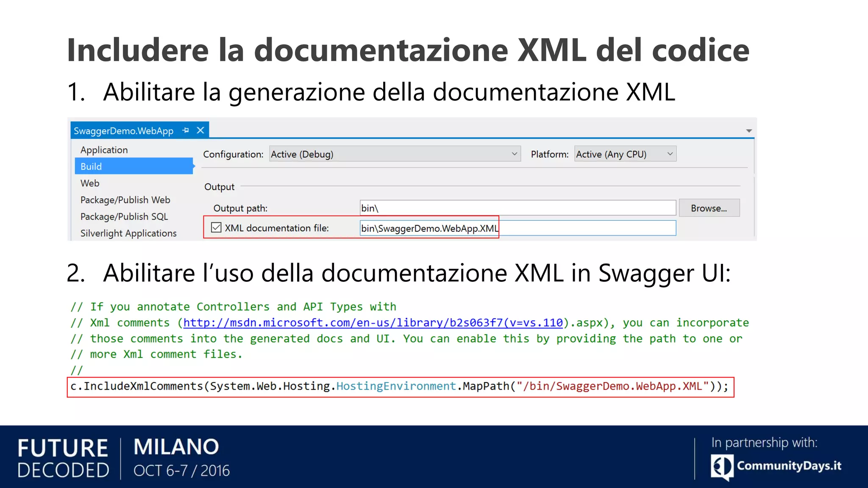This screenshot has width=868, height=488.
Task: Click the "/bin/SwaggerDemo.WebApp.XML" string literal
Action: tap(613, 386)
